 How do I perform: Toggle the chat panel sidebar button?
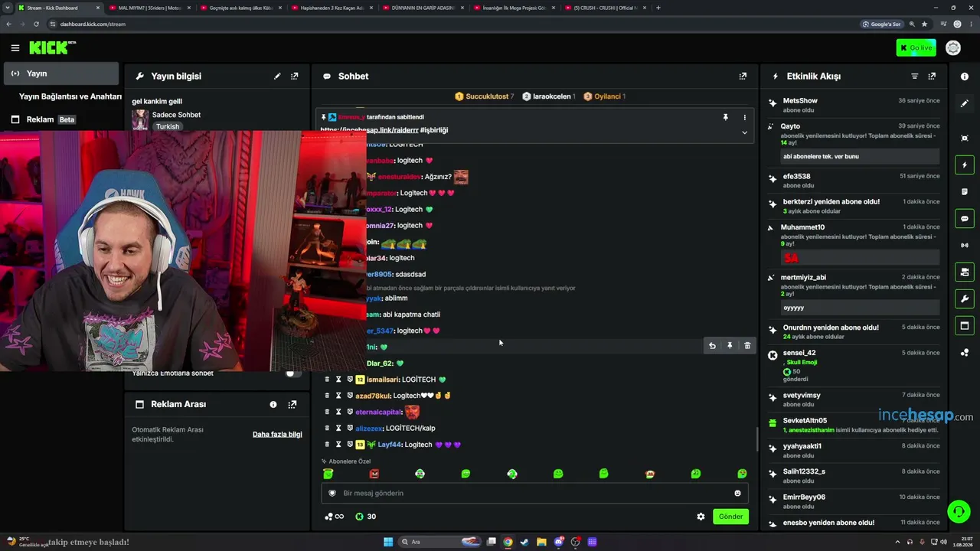click(965, 218)
